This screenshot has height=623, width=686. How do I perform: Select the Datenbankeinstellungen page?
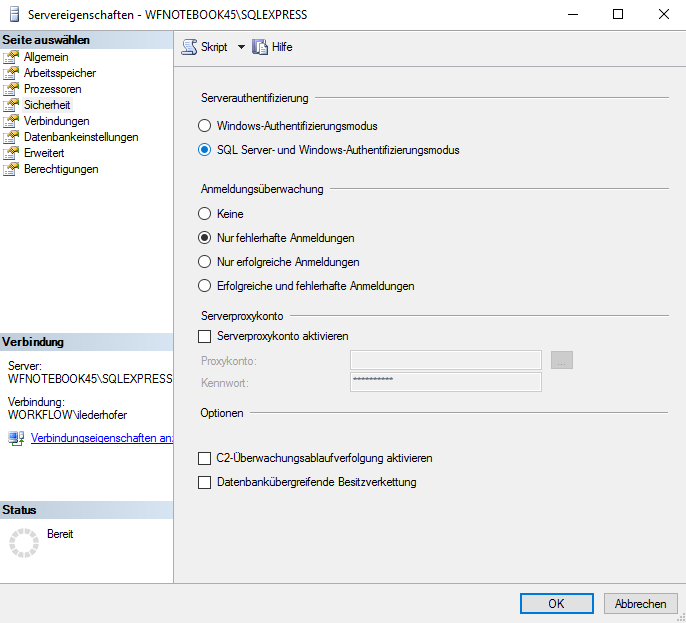[81, 137]
